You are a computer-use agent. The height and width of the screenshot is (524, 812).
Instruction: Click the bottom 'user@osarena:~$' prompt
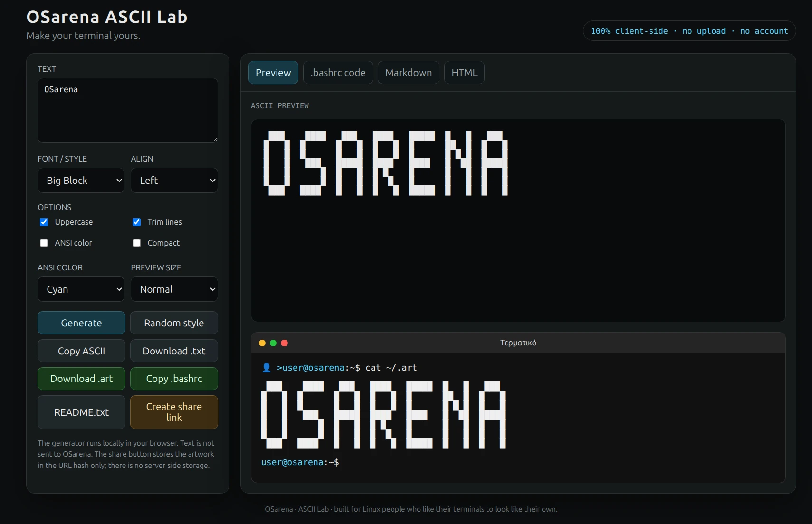pos(300,462)
